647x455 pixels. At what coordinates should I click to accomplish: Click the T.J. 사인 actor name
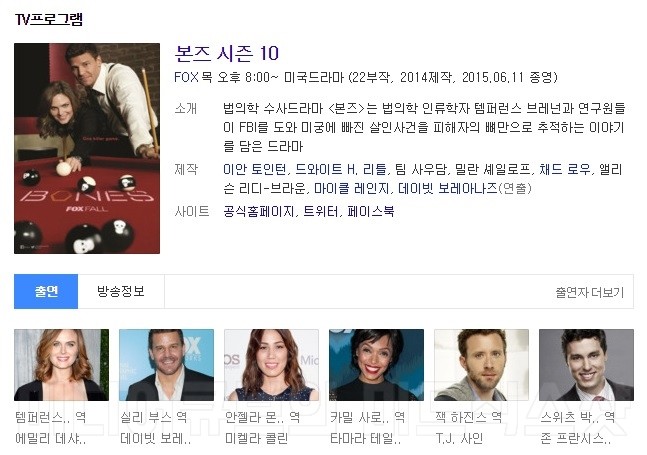click(x=459, y=438)
